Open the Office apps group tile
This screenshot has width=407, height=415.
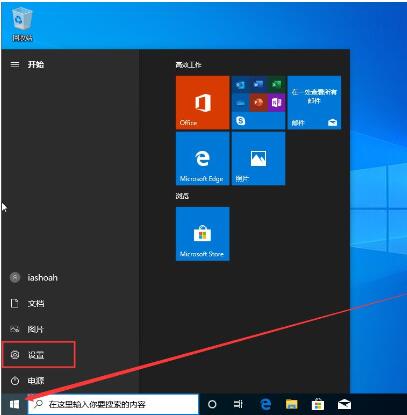tap(259, 102)
